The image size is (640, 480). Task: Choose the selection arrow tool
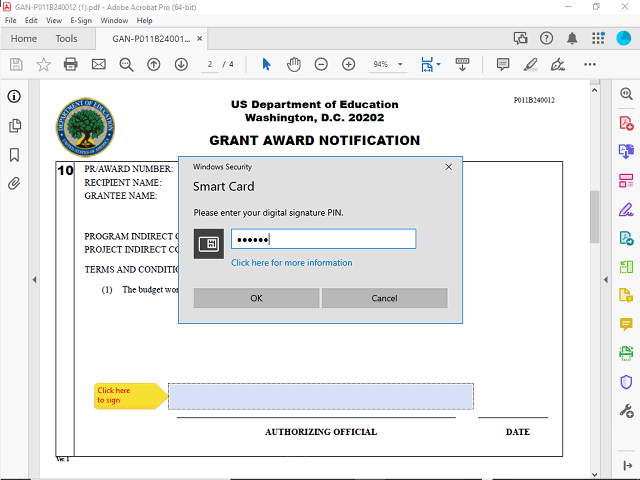pyautogui.click(x=266, y=64)
